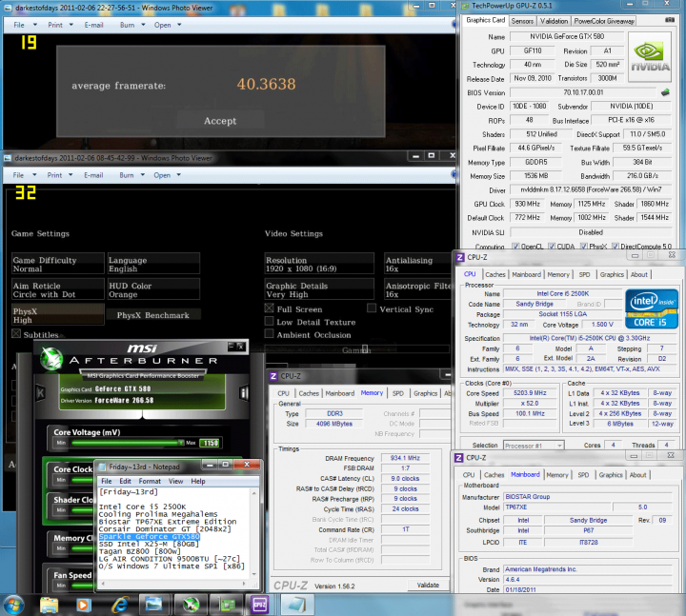Viewport: 686px width, 616px height.
Task: Toggle the Subtitles checkbox
Action: click(16, 334)
